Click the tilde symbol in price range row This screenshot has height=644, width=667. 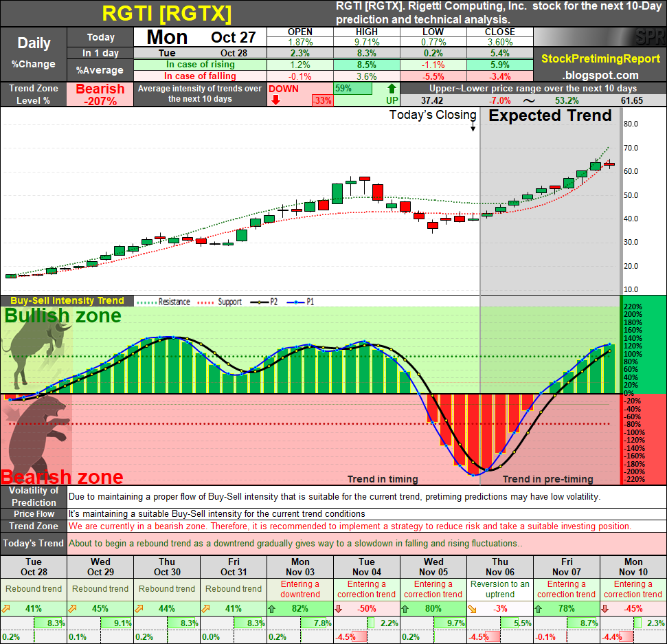coord(529,101)
